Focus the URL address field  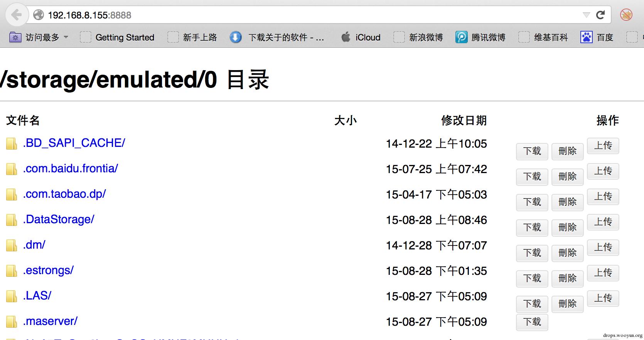(309, 15)
